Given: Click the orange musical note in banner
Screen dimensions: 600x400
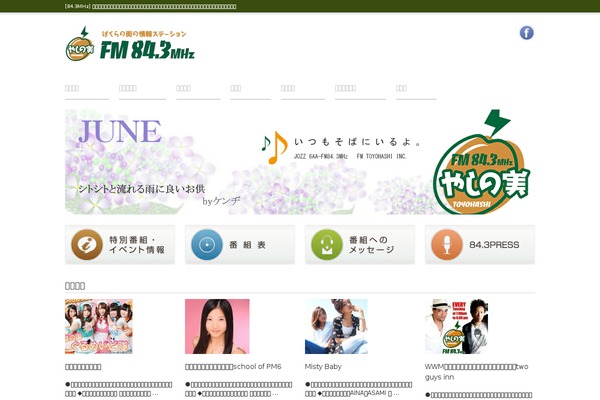Looking at the screenshot, I should [x=278, y=148].
